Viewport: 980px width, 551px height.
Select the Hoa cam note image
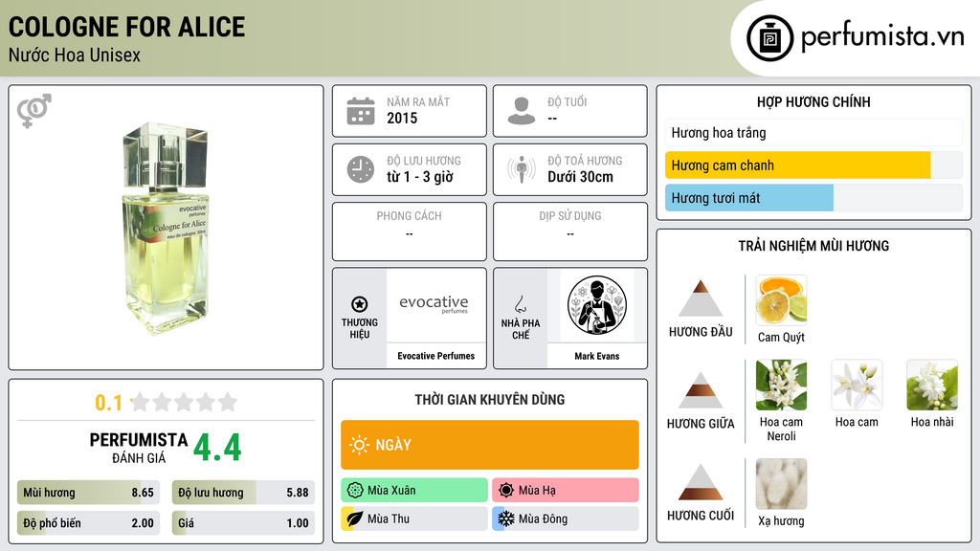coord(857,385)
